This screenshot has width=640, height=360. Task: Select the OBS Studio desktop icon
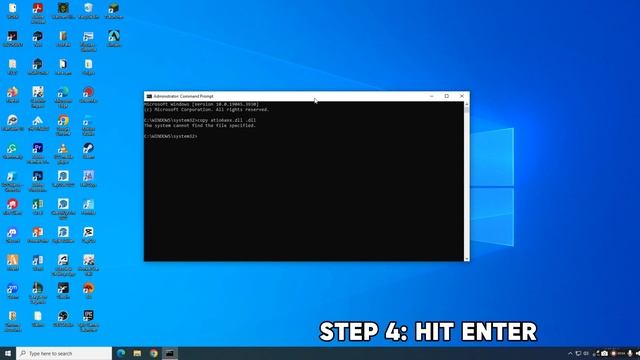63,319
